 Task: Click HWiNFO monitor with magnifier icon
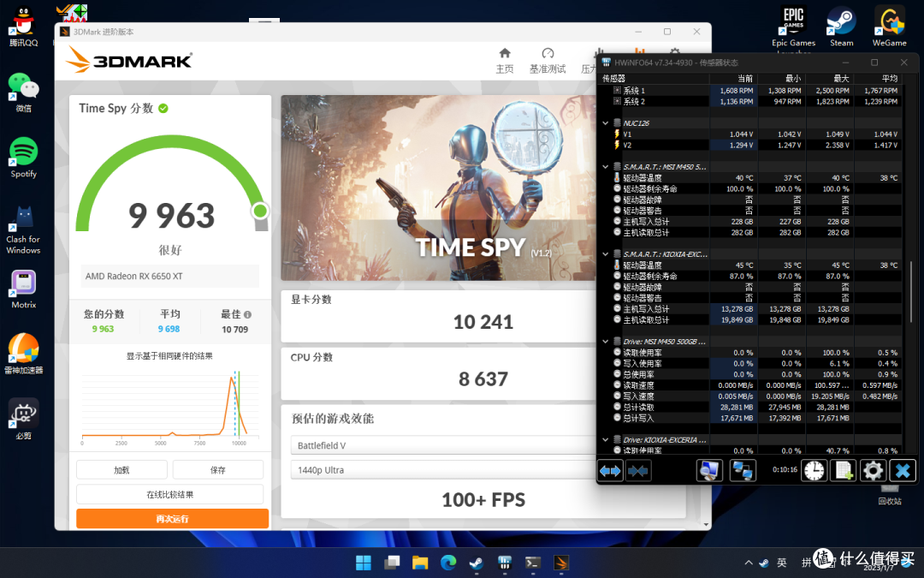(x=709, y=471)
